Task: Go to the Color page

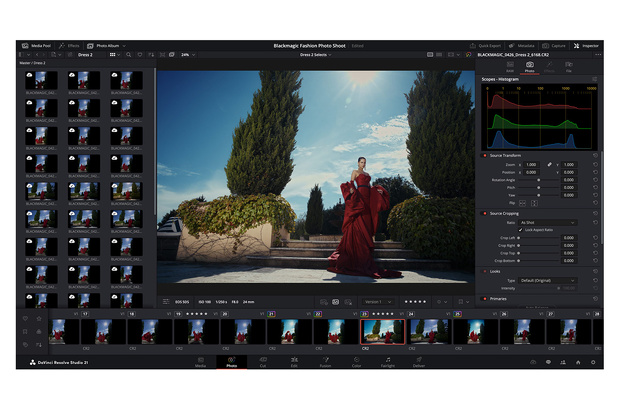Action: coord(356,362)
